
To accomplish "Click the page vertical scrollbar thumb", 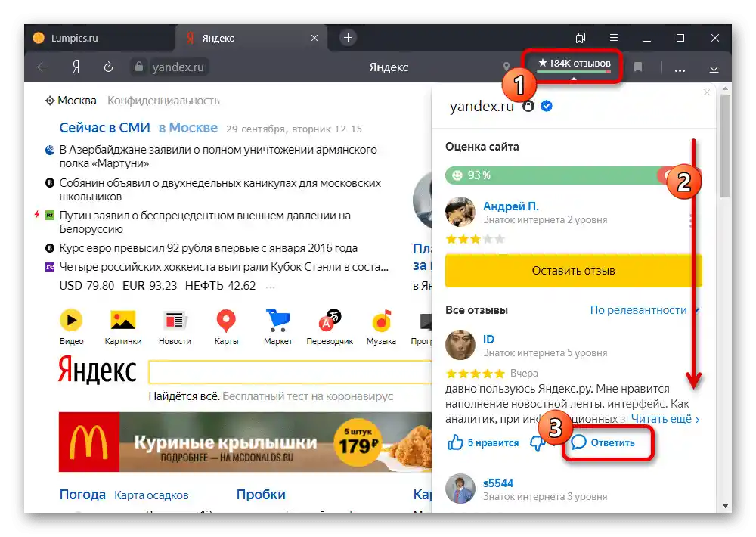I will [x=725, y=145].
